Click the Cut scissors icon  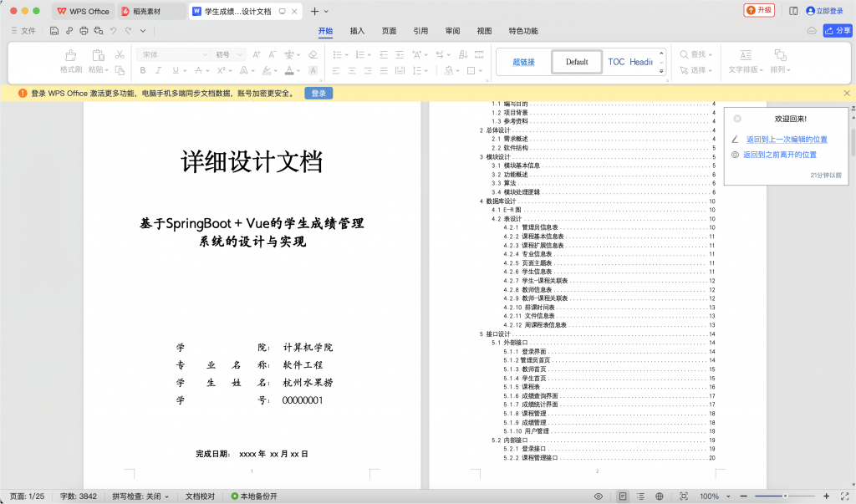[120, 55]
